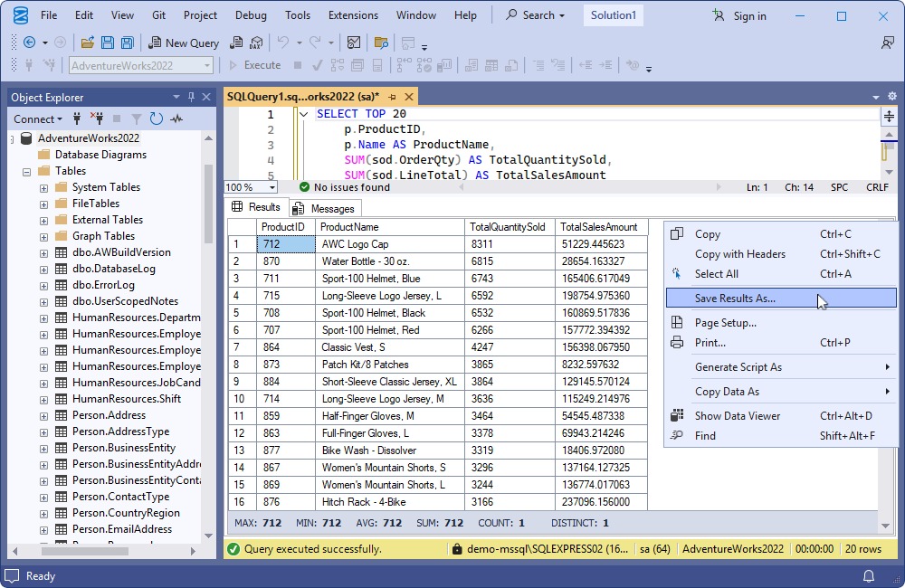Click the feedback person icon at top right

point(888,43)
